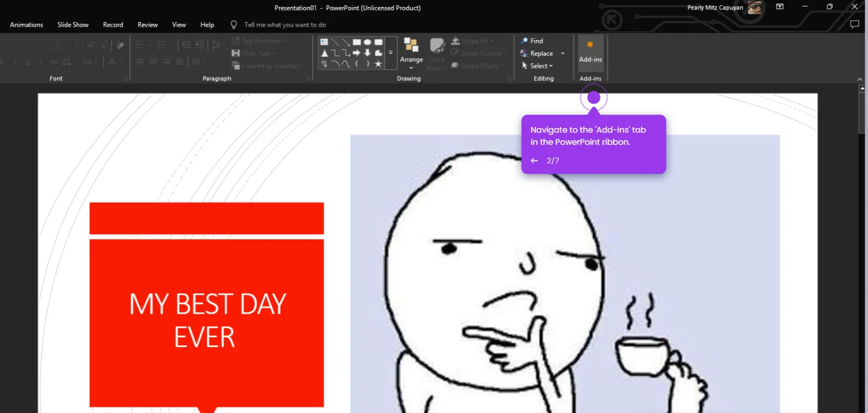This screenshot has width=868, height=413.
Task: Open the Help tab
Action: 207,25
